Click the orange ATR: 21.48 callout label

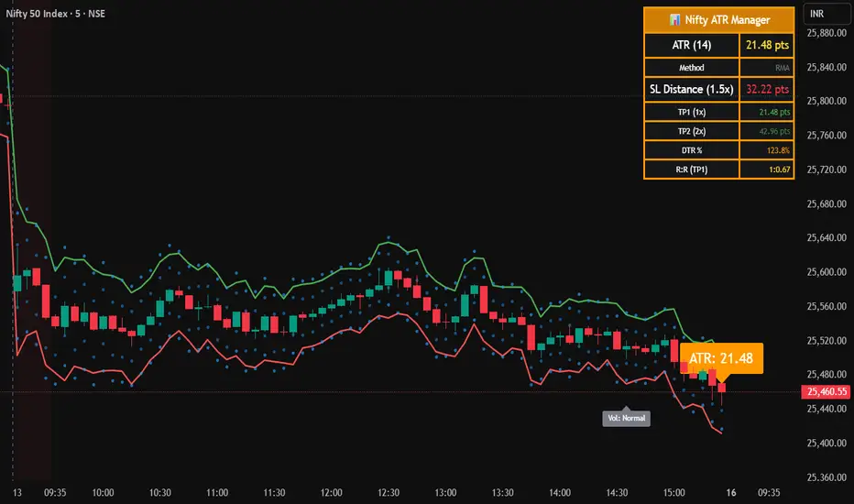[721, 358]
